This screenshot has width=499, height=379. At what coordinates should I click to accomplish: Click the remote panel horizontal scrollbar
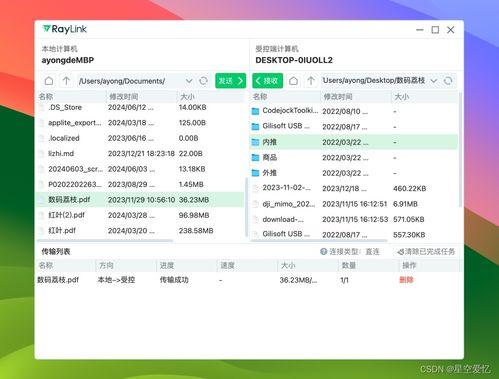(319, 240)
